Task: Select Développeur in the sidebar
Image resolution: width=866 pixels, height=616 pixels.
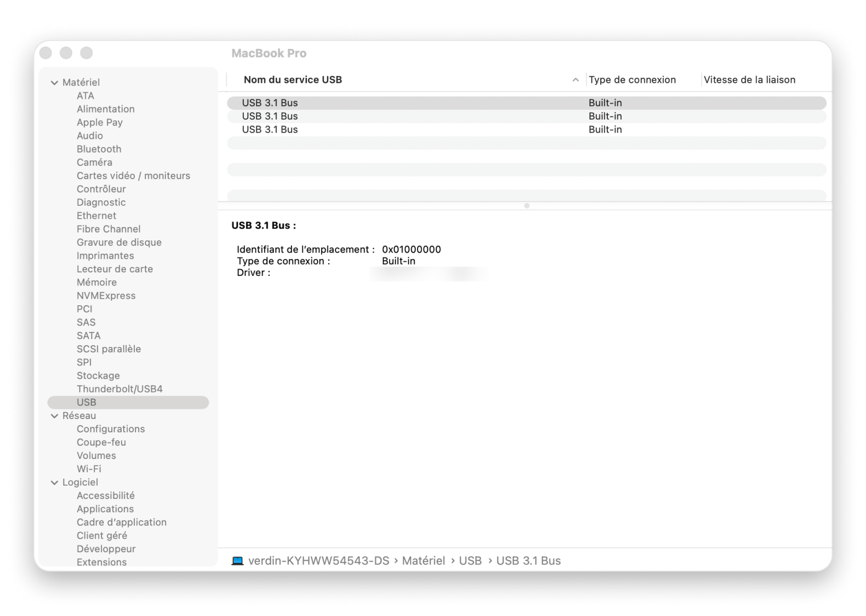Action: (106, 549)
